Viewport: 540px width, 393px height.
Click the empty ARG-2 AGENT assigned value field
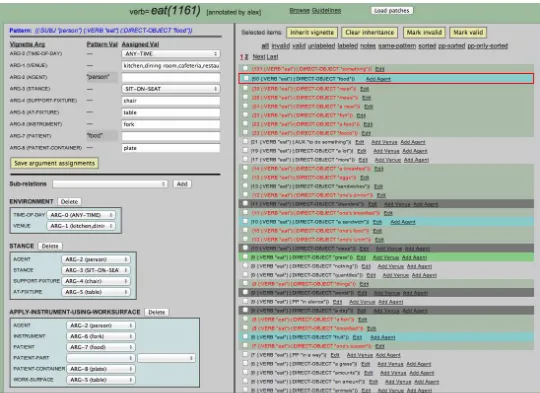click(x=171, y=77)
